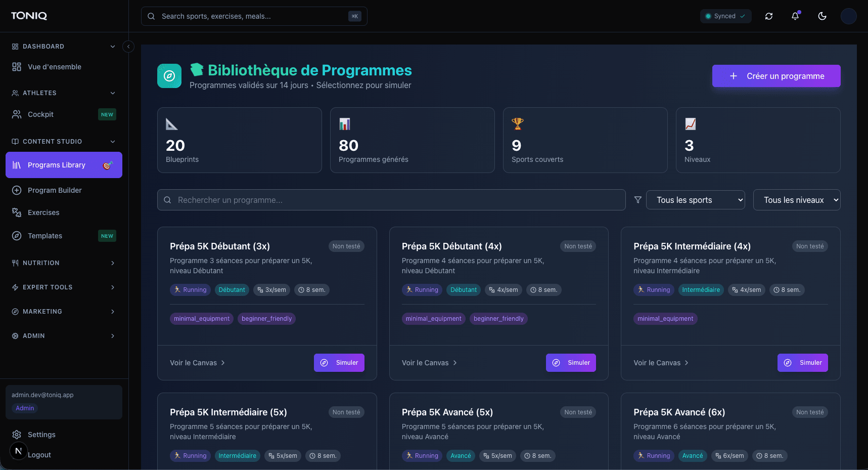Screen dimensions: 868x470
Task: Toggle dark mode with moon icon
Action: (823, 16)
